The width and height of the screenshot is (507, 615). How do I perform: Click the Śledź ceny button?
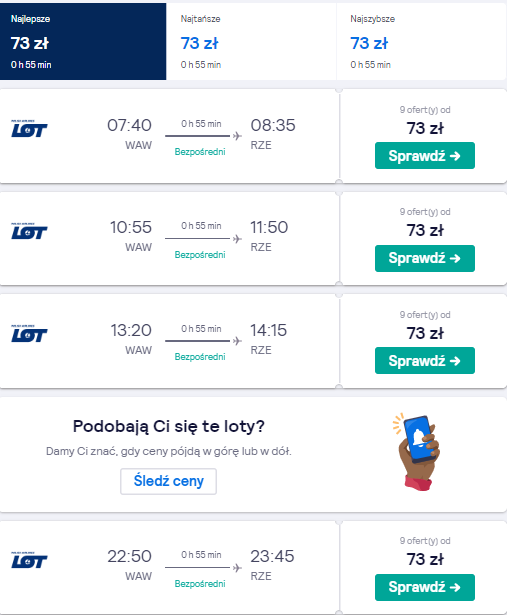coord(169,481)
